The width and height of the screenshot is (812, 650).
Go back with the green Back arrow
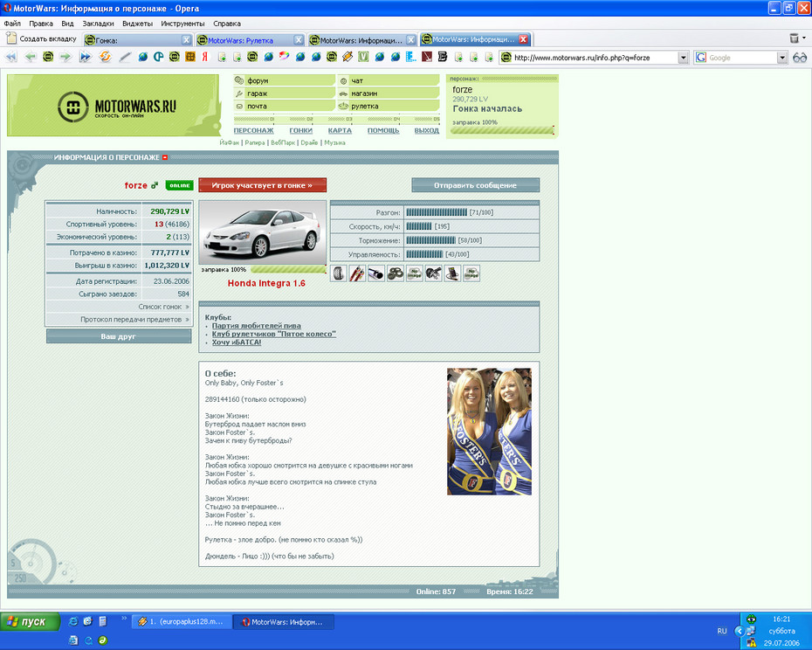[31, 57]
